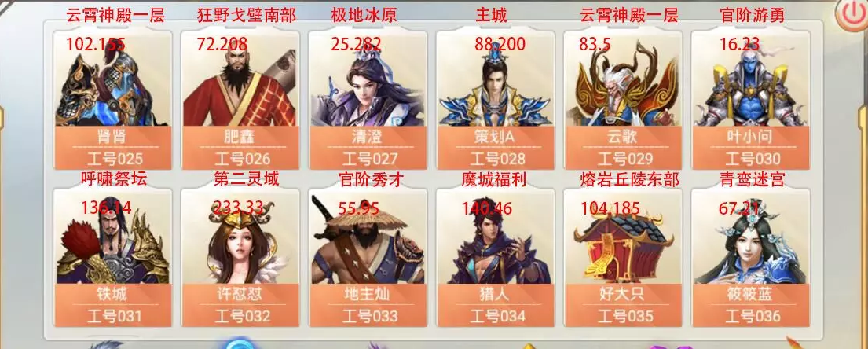Viewport: 868px width, 349px height.
Task: Click the blue circular icon at bottom
Action: (240, 343)
